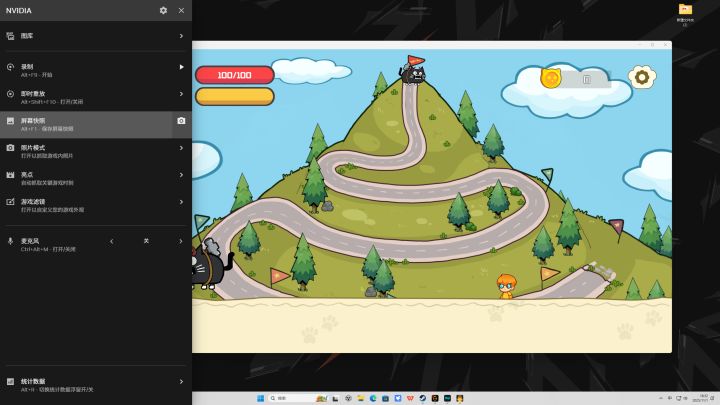Select the orange flag at bottom left road
The width and height of the screenshot is (720, 405).
[279, 276]
